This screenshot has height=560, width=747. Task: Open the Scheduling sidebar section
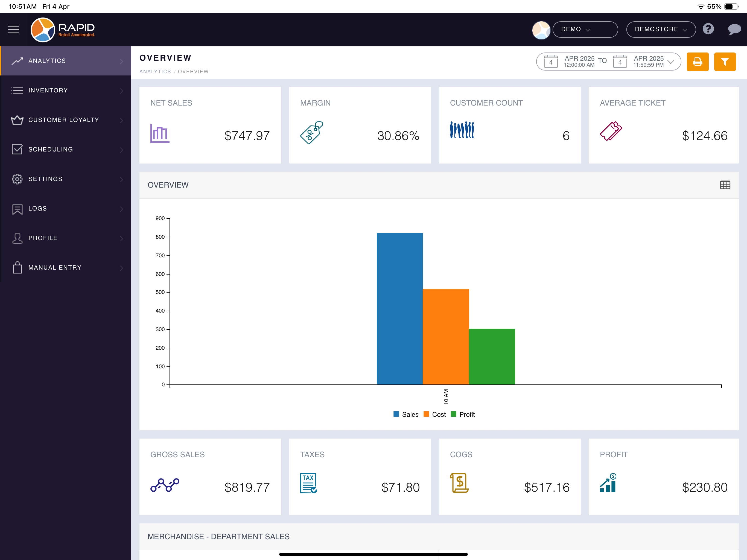[x=66, y=149]
